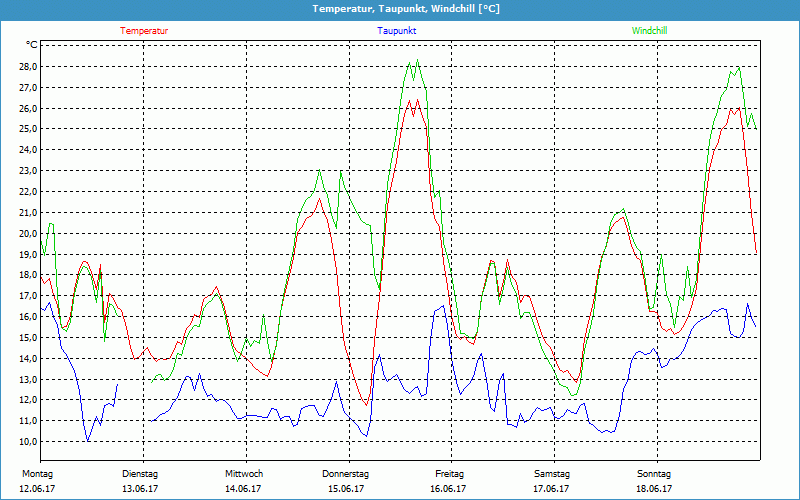Click the Dienstag day label
Screen dimensions: 800x500
coord(140,474)
